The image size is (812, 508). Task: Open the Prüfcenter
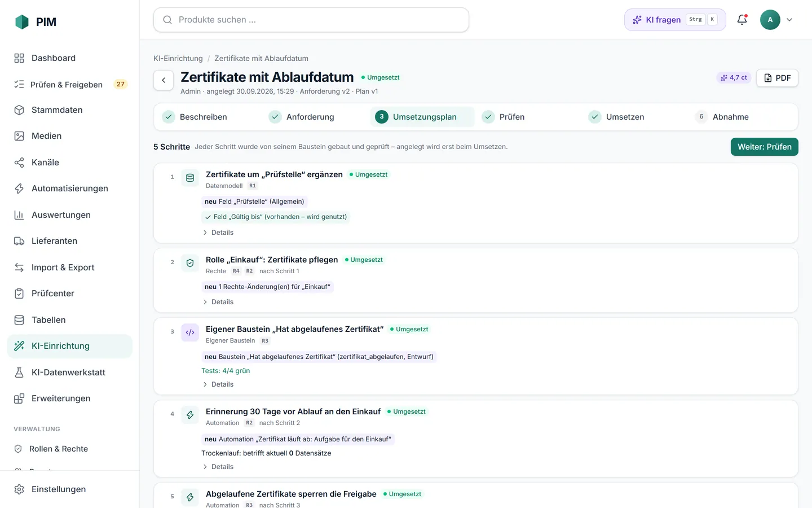point(69,294)
